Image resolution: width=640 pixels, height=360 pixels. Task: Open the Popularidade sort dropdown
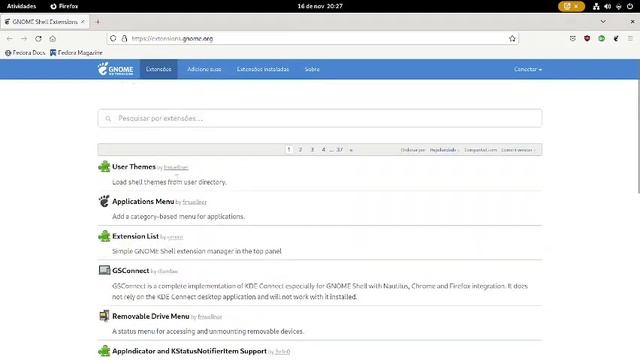pos(444,150)
